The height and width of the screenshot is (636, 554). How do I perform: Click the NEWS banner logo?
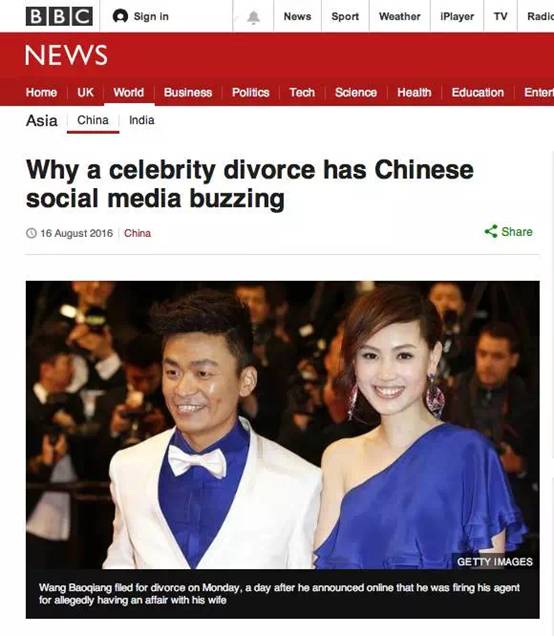[66, 55]
